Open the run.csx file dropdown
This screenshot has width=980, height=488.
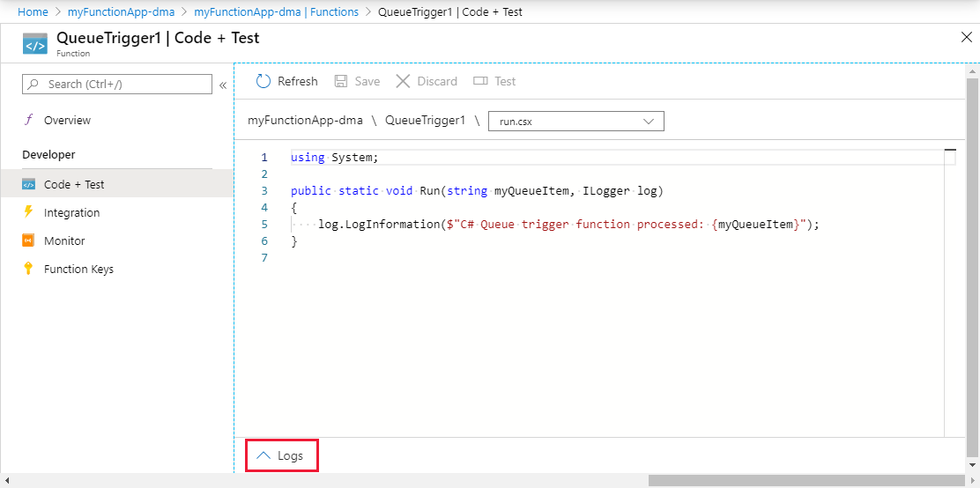point(576,122)
